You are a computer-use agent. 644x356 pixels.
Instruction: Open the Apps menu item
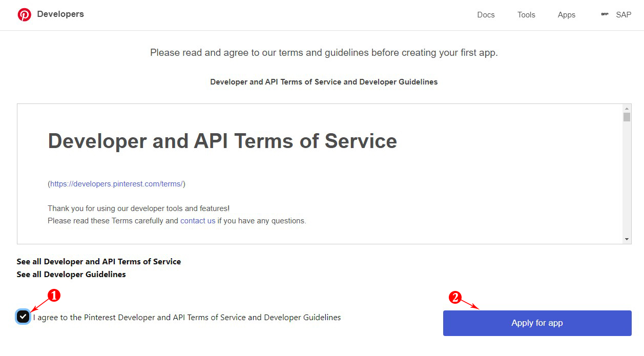pyautogui.click(x=566, y=15)
